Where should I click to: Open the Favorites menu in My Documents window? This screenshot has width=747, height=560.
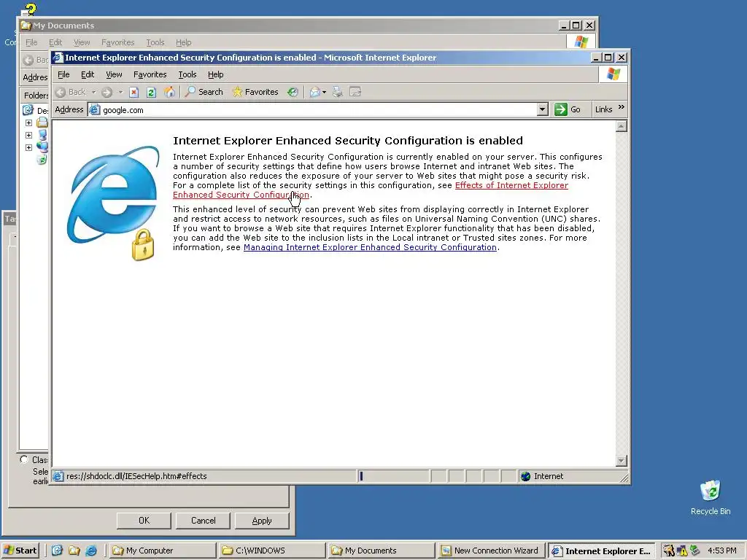[x=117, y=42]
